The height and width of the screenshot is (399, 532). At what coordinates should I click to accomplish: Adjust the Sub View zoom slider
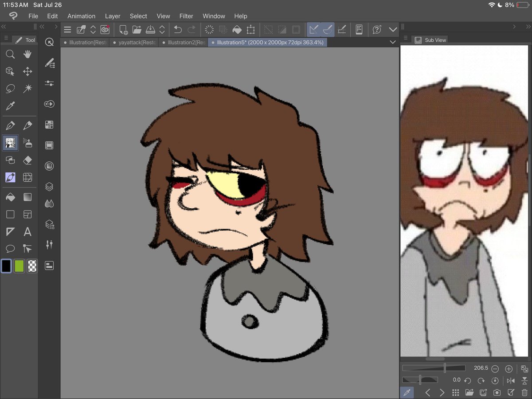point(434,368)
